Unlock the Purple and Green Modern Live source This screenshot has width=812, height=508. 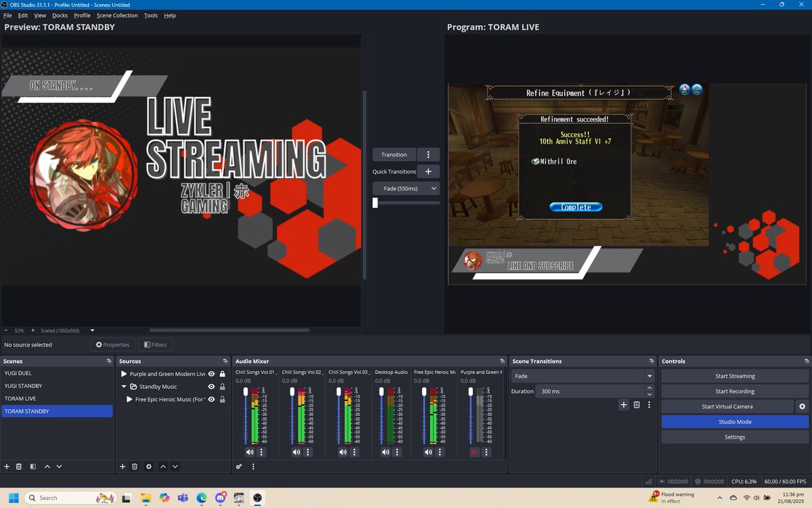point(223,374)
